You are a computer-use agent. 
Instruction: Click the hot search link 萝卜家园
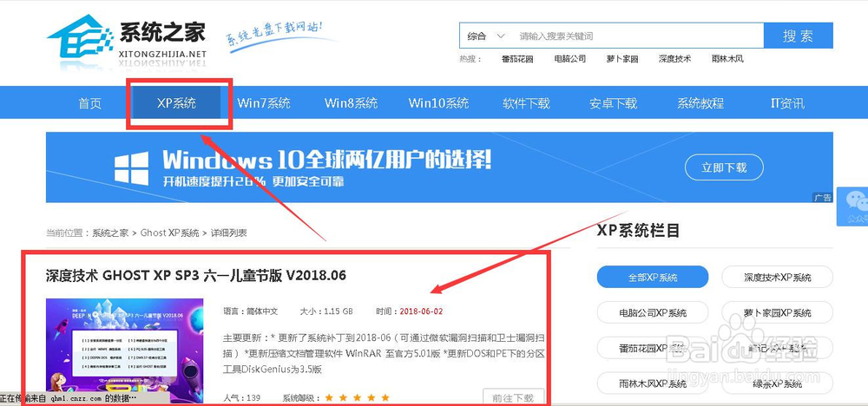(622, 59)
